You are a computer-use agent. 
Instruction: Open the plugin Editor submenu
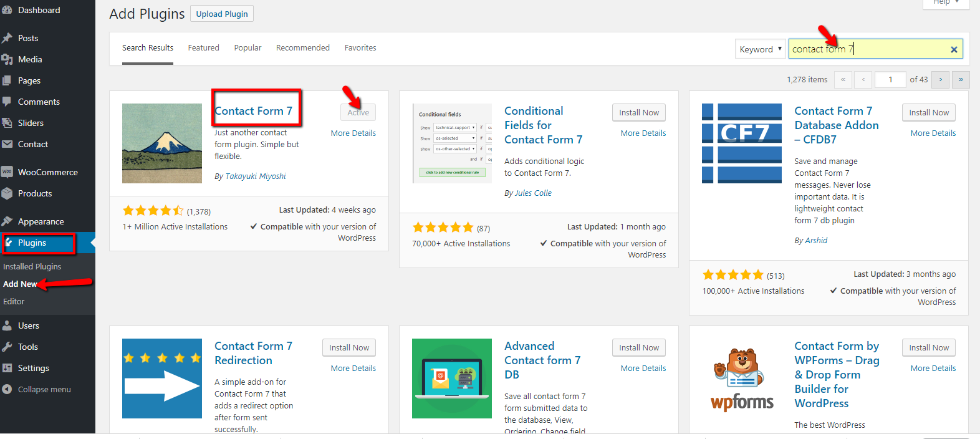pos(14,301)
